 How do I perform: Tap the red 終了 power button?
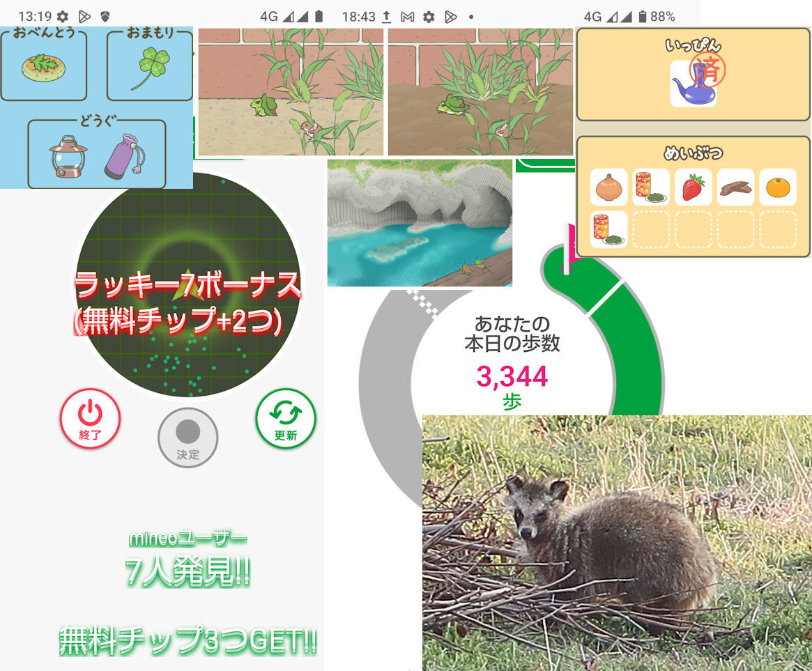pos(90,418)
